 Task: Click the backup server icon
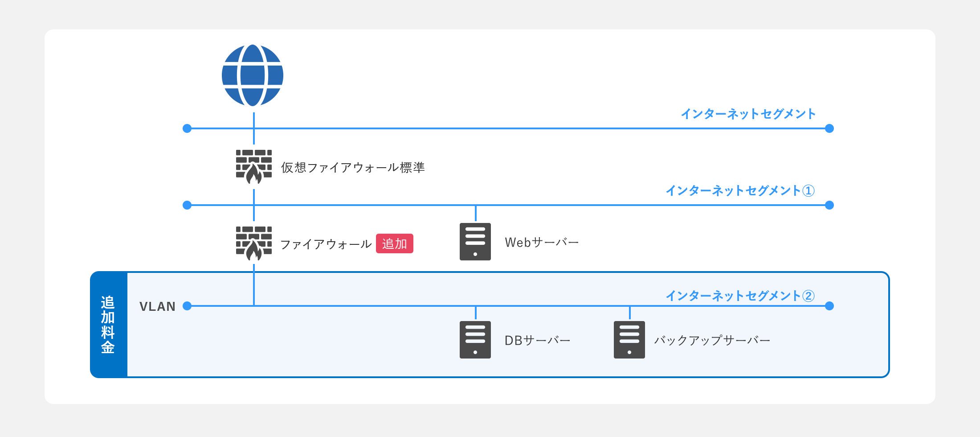coord(629,340)
